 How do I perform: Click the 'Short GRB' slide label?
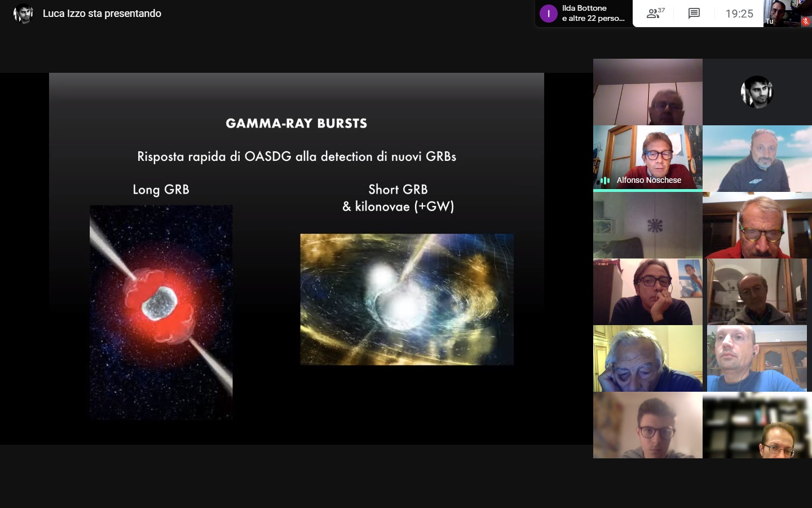[398, 190]
